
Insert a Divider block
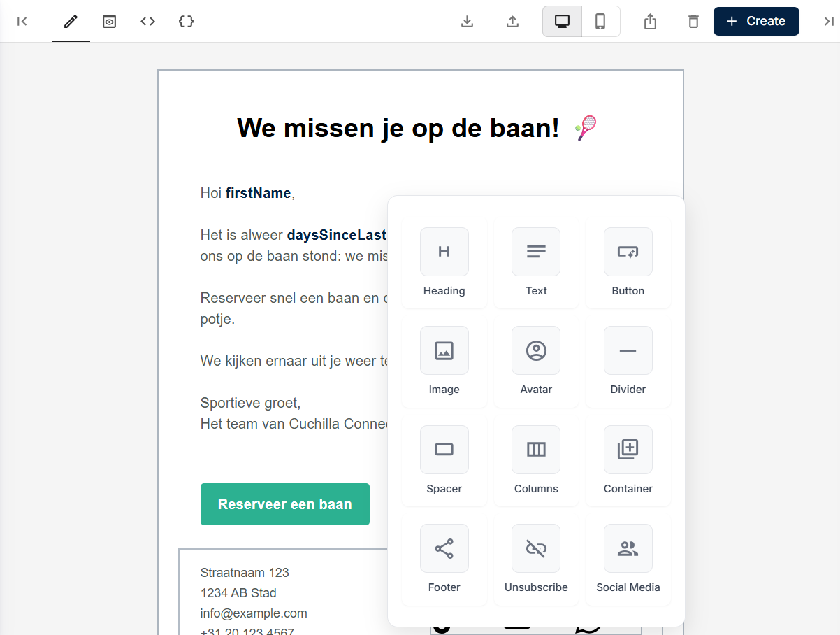(x=628, y=360)
